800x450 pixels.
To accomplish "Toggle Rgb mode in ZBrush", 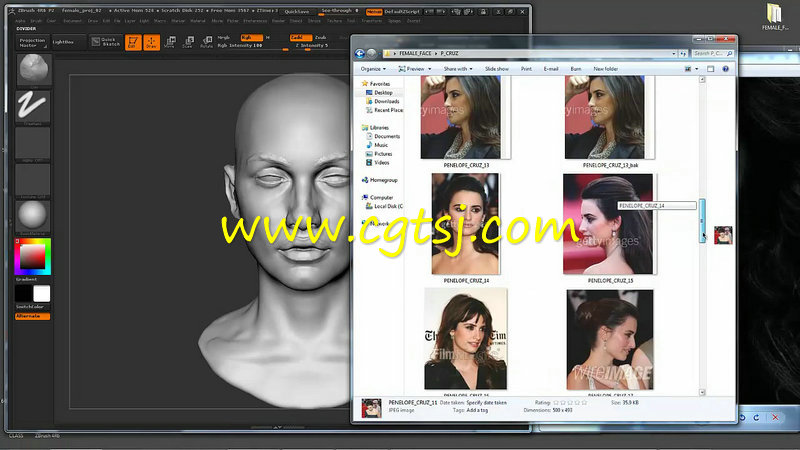I will point(251,37).
